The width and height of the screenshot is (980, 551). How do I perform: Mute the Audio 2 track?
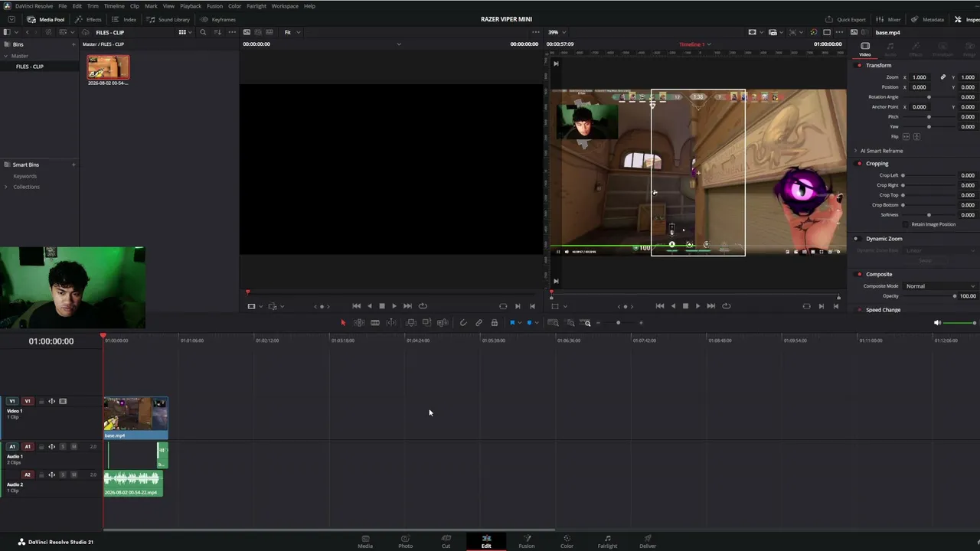click(73, 474)
